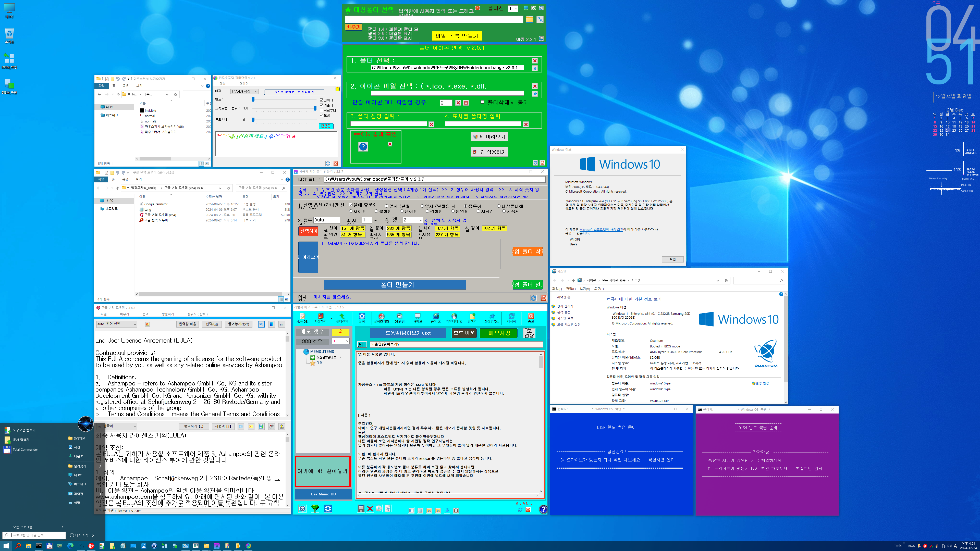The image size is (980, 551).
Task: Open 예제 무지개 색상 dropdown
Action: pos(245,92)
